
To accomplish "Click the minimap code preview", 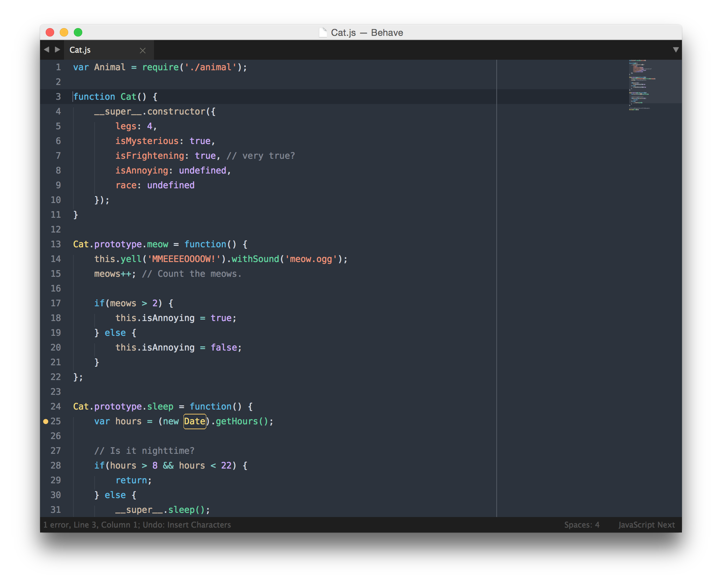I will [640, 84].
